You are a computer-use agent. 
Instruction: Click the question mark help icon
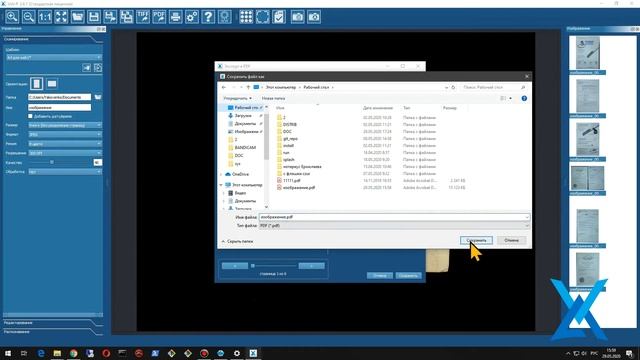(x=208, y=17)
